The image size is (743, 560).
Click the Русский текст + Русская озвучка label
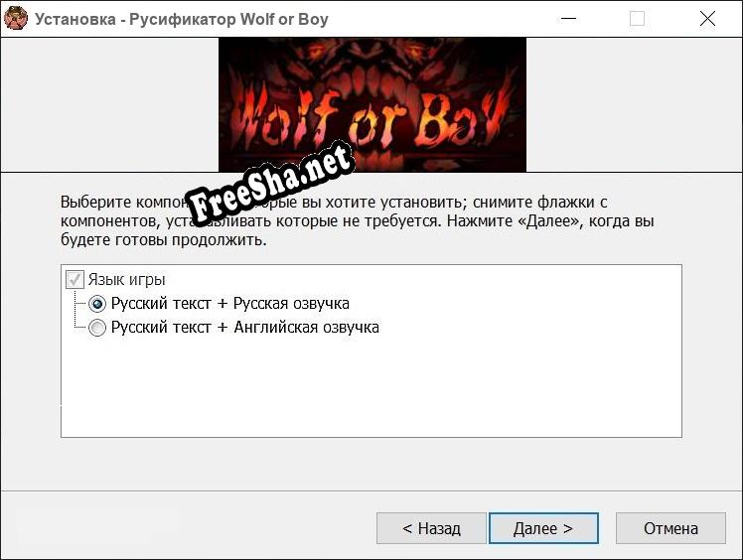pyautogui.click(x=230, y=303)
